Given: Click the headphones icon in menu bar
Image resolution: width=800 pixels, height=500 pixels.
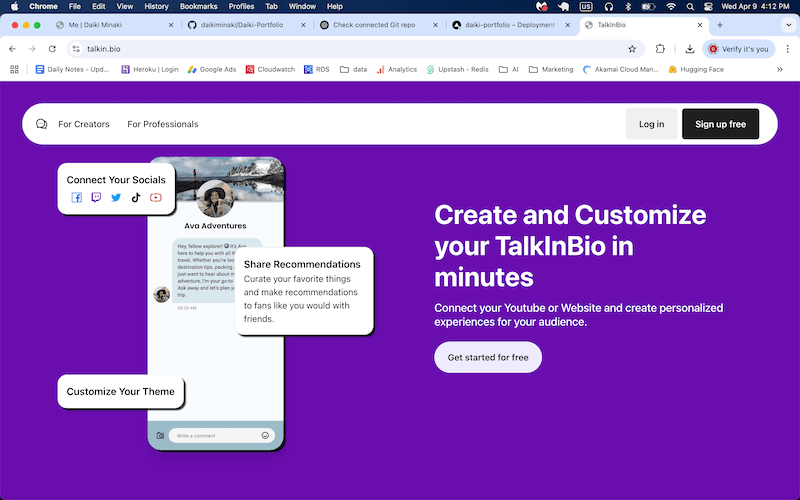Looking at the screenshot, I should tap(609, 7).
